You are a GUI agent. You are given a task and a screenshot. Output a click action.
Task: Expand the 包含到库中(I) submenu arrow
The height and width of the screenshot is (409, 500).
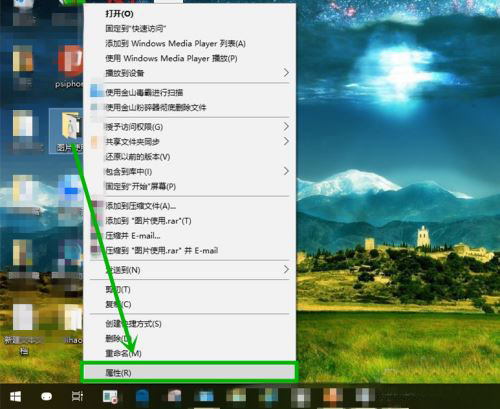[286, 171]
